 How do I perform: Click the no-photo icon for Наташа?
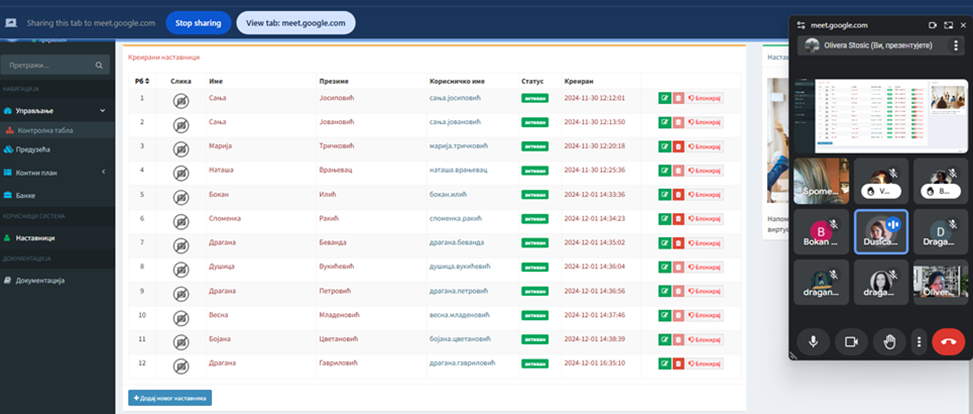(180, 171)
